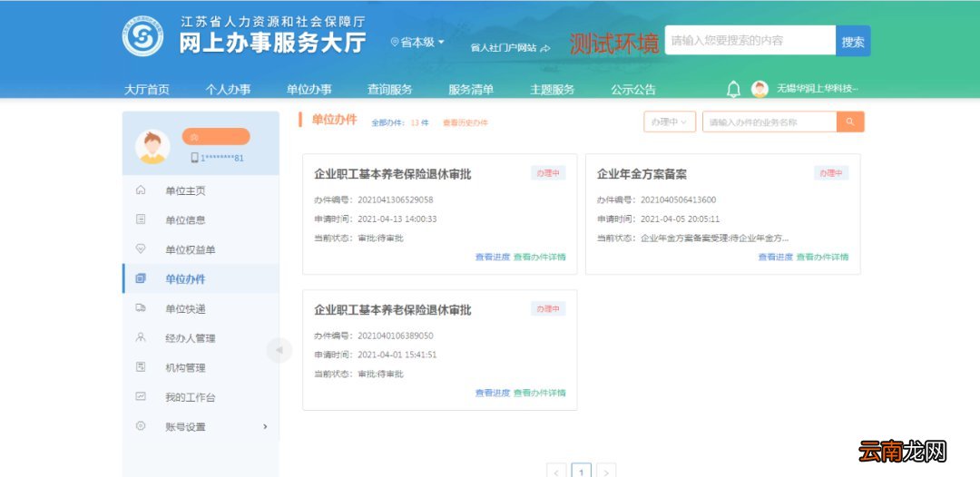Click the sidebar profile avatar picture

point(152,147)
